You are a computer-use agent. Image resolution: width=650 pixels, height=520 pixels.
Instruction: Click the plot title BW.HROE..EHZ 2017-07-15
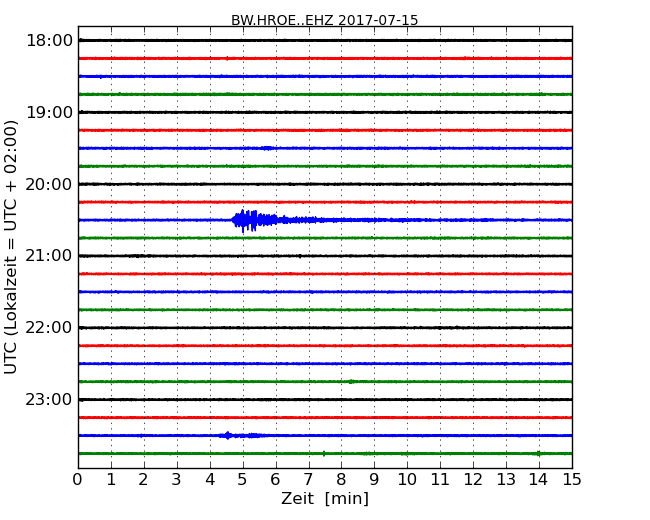[324, 20]
